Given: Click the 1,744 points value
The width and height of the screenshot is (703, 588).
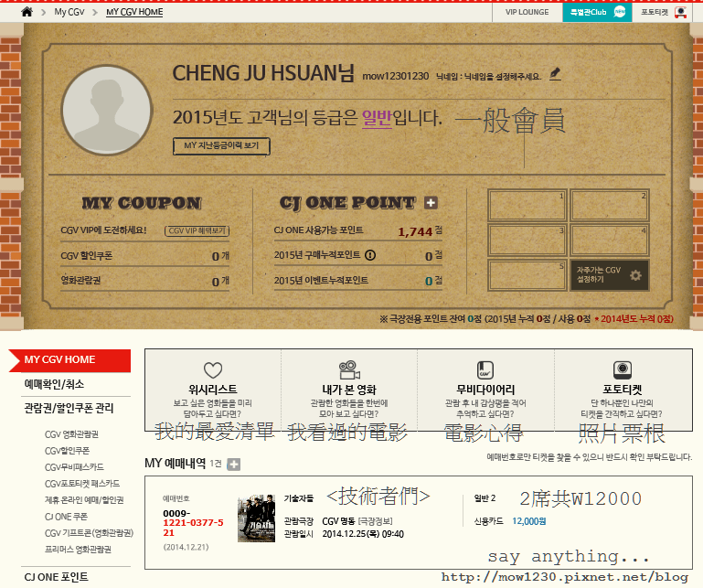Looking at the screenshot, I should coord(415,232).
